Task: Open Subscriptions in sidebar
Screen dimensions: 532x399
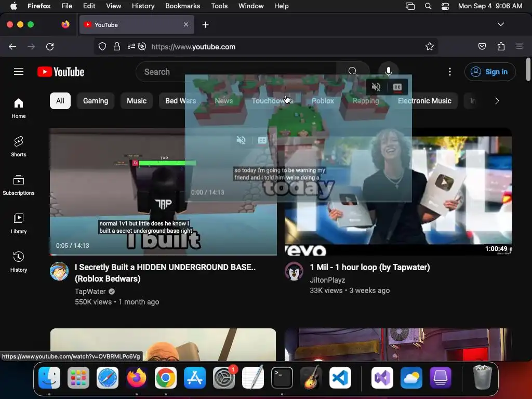Action: 19,185
